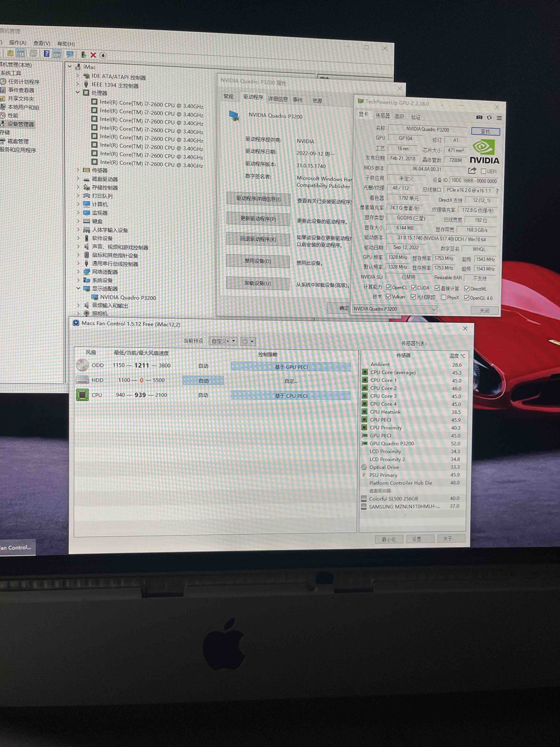Click the 查找 lookup button in GPU-Z
This screenshot has width=560, height=747.
coord(485,131)
